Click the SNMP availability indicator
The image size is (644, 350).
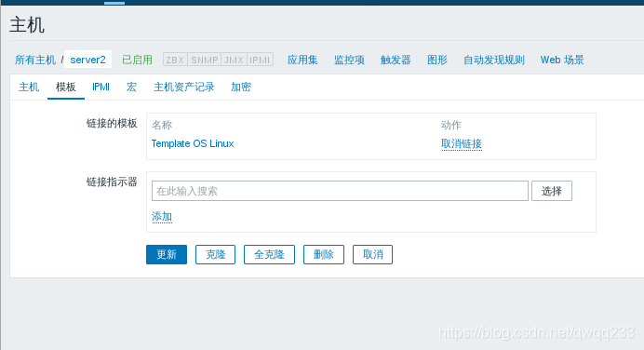pos(205,60)
